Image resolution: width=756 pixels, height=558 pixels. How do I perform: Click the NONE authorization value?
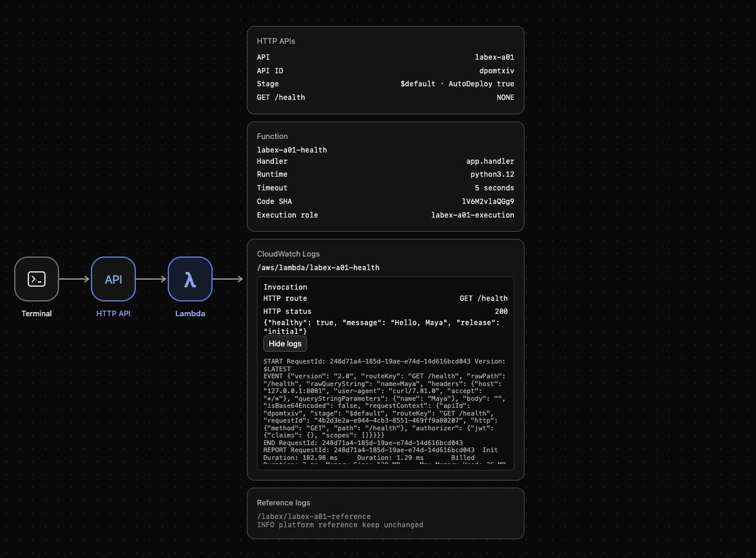[x=506, y=98]
